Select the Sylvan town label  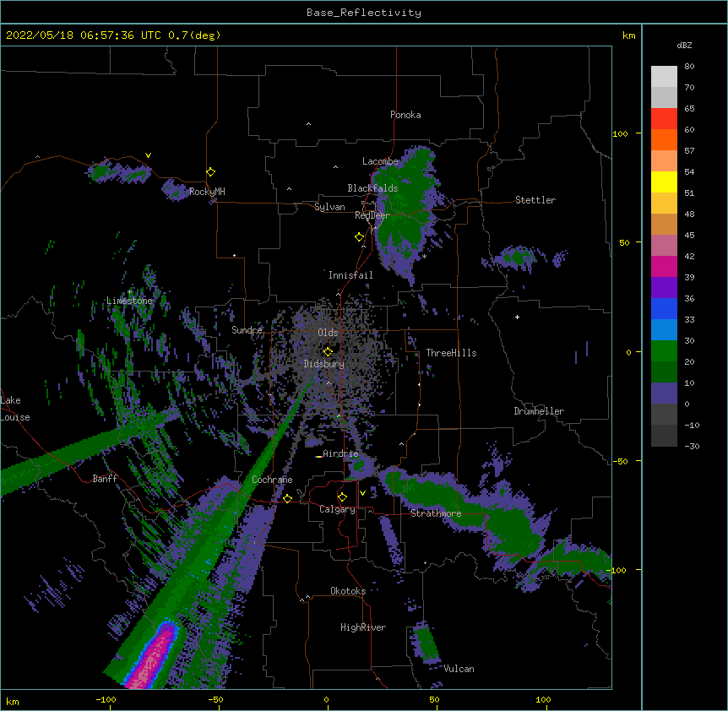click(329, 207)
